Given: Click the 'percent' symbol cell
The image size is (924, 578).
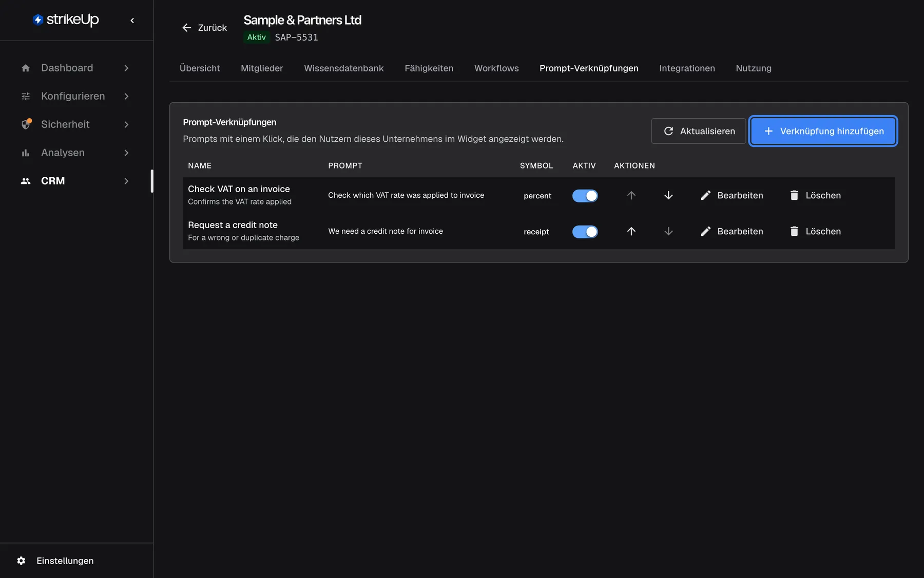Looking at the screenshot, I should pos(537,196).
